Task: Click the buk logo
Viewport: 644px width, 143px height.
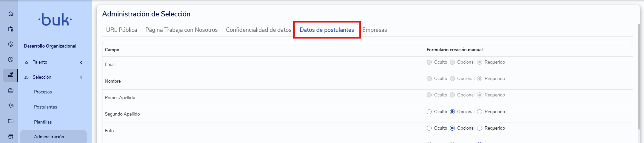Action: coord(55,20)
